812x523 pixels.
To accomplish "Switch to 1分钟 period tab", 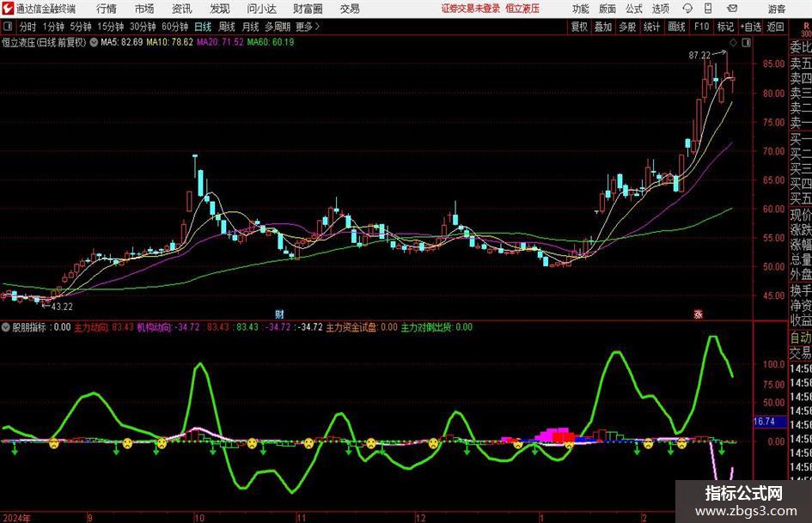I will tap(53, 27).
